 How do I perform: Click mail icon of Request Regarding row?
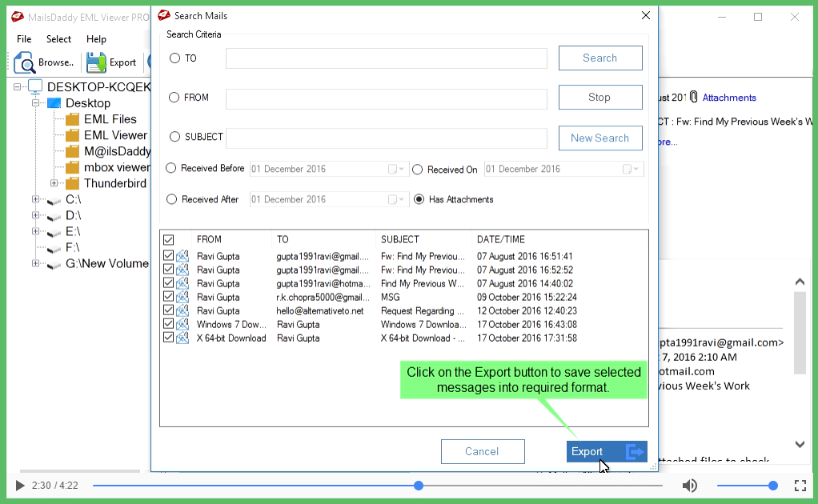(182, 310)
